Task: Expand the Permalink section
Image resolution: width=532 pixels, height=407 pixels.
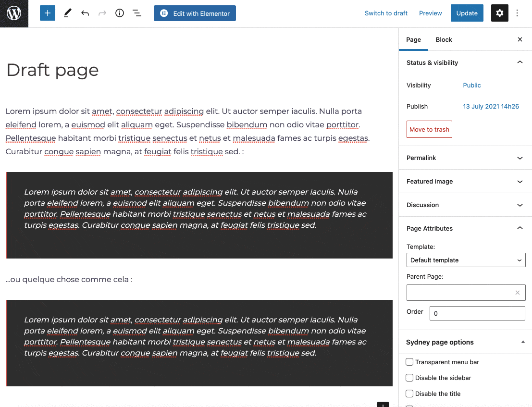Action: (x=465, y=158)
